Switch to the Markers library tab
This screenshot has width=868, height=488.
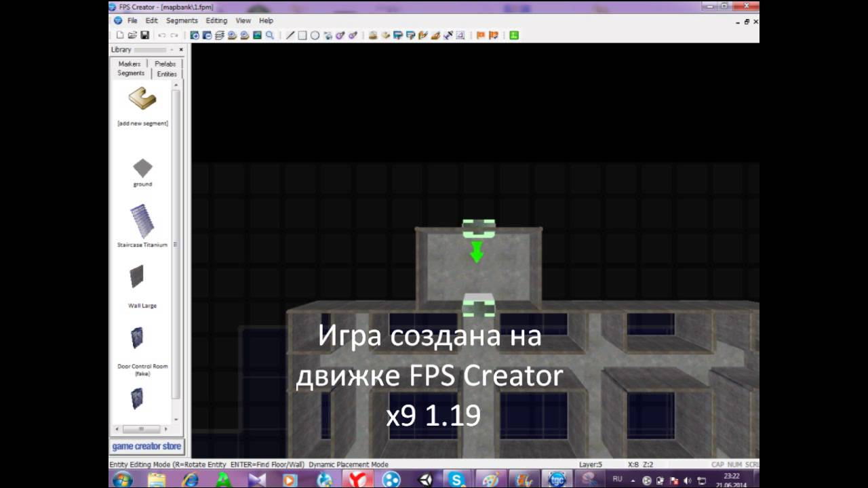[x=130, y=64]
